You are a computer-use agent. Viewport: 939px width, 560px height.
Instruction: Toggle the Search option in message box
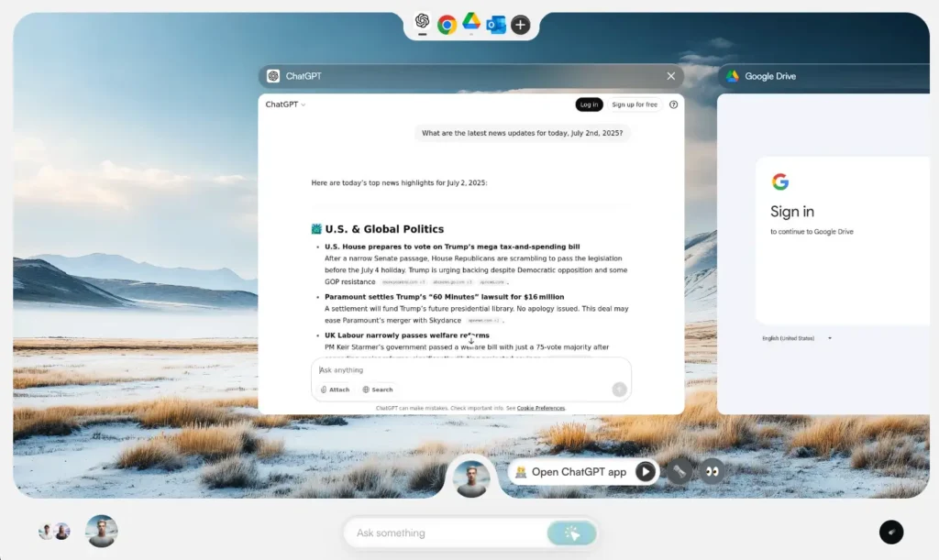coord(378,390)
